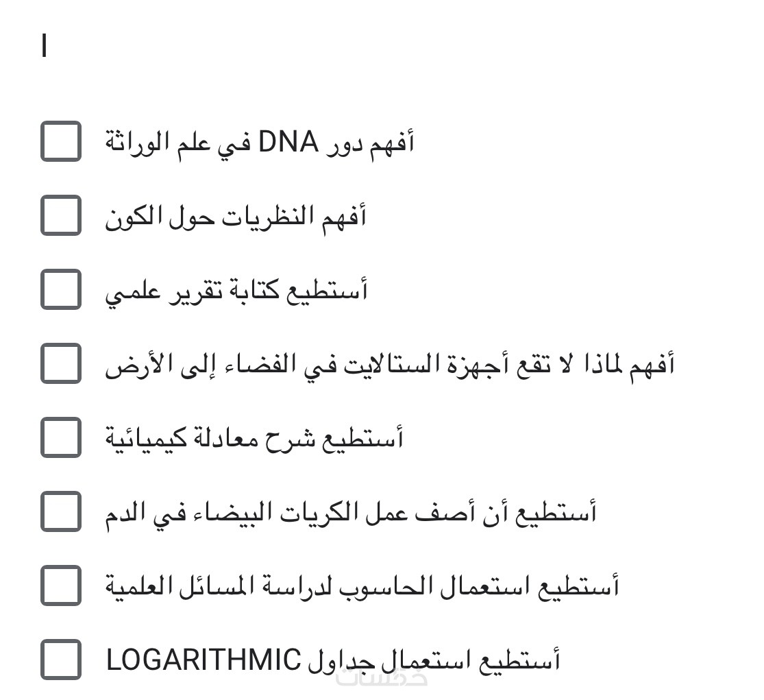
Task: Click the label text 'أفهم النظريات حول الكون'
Action: coord(236,217)
